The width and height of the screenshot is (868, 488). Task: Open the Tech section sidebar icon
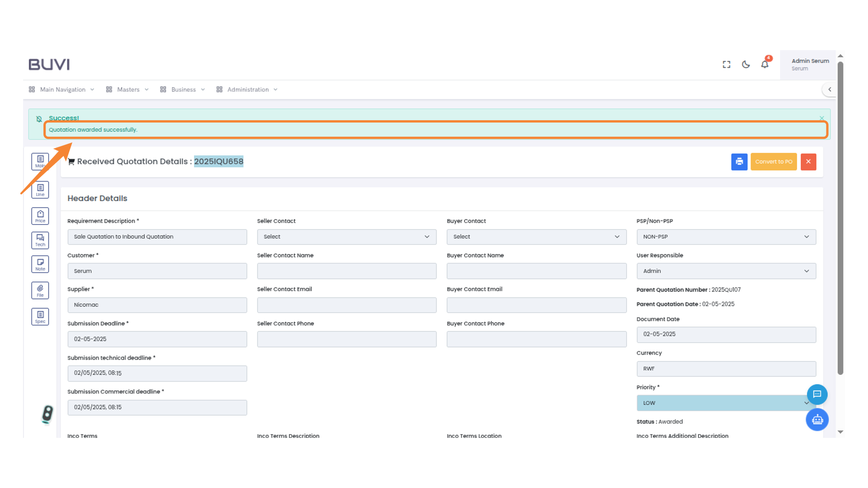click(40, 240)
